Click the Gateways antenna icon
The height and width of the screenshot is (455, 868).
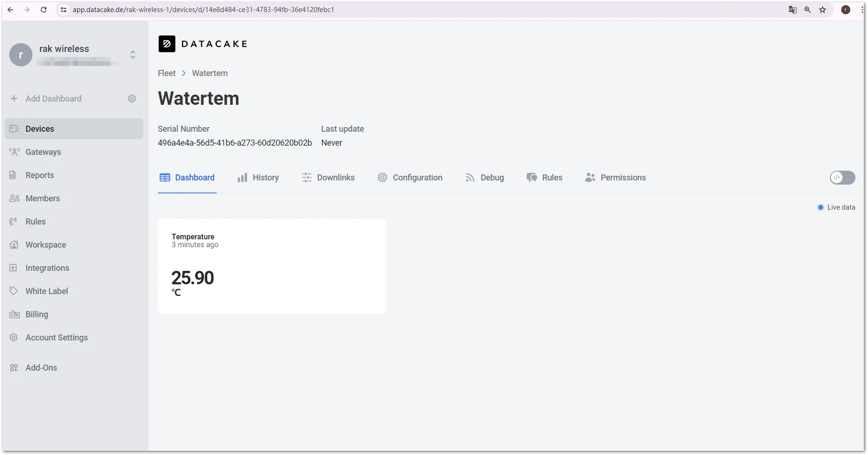point(14,152)
